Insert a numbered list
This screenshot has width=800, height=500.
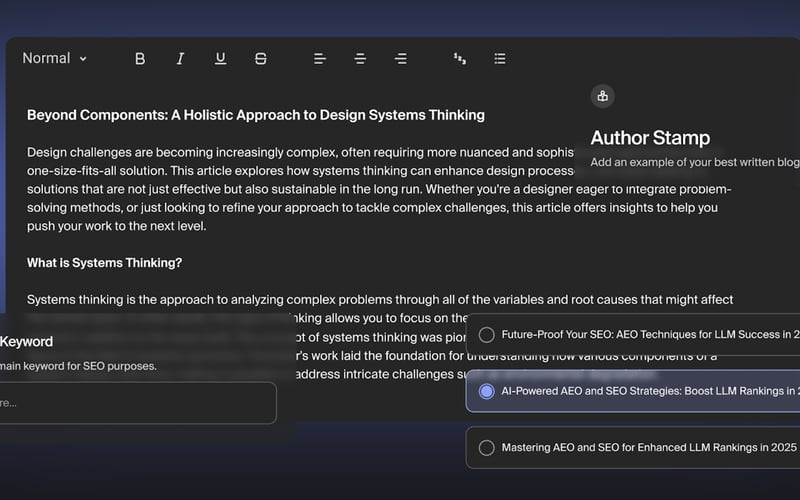pyautogui.click(x=460, y=59)
